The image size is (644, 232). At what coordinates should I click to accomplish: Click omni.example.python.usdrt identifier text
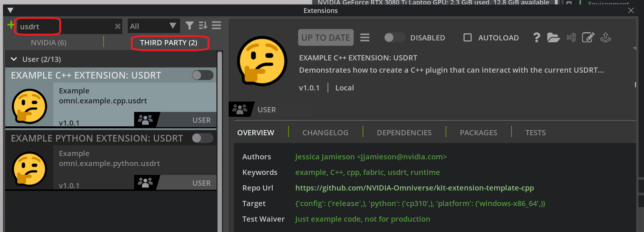(x=109, y=163)
